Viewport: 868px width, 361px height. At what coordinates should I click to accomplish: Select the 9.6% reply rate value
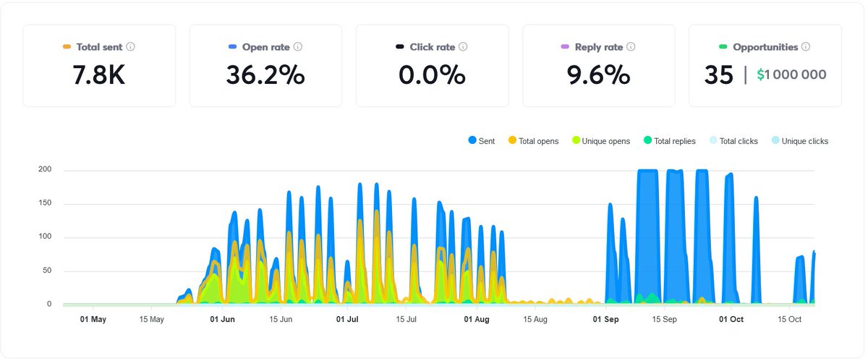[598, 75]
